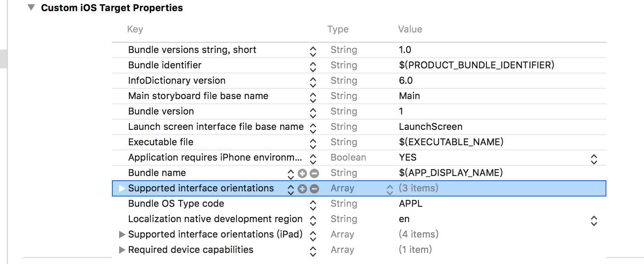
Task: Open key stepper for Supported interface orientations (iPad)
Action: coord(313,236)
